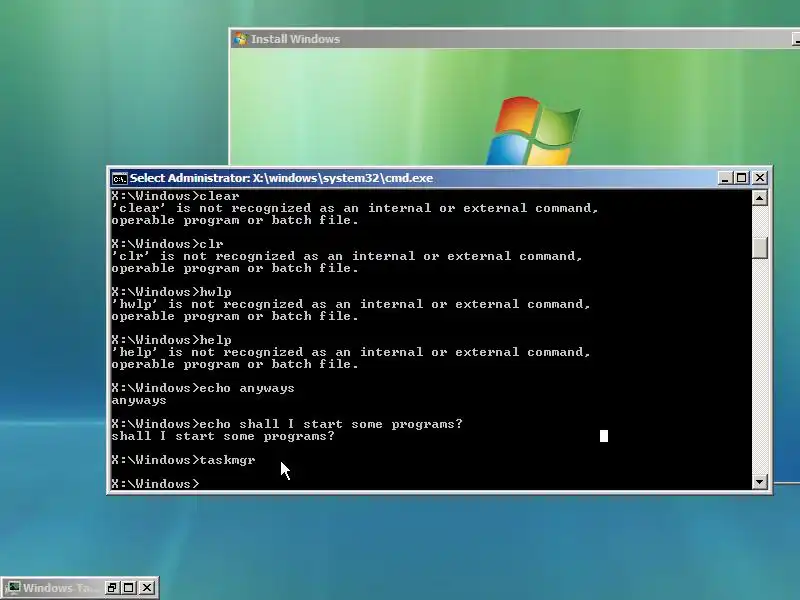Click the last empty 'X:\Windows>' prompt
The width and height of the screenshot is (800, 600).
pyautogui.click(x=155, y=484)
